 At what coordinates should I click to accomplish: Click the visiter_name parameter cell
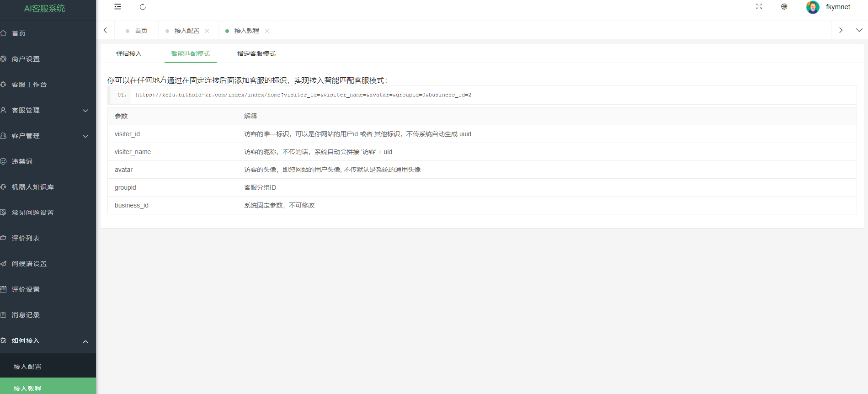coord(172,152)
